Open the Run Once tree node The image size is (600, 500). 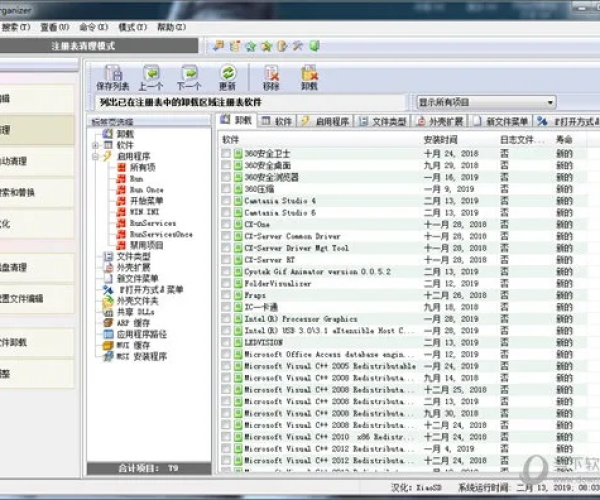click(146, 190)
